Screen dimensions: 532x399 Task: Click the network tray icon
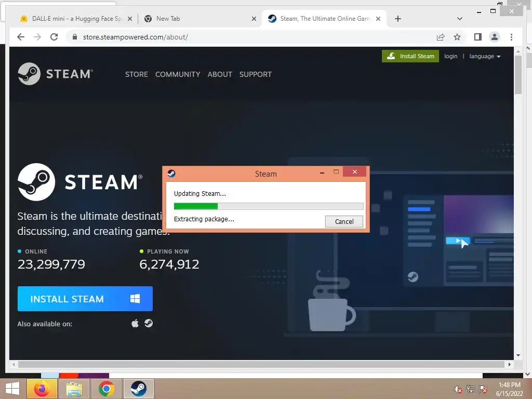(470, 389)
